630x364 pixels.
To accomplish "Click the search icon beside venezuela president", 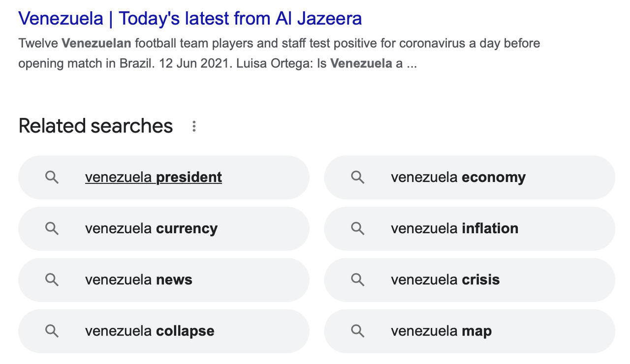I will click(x=52, y=178).
